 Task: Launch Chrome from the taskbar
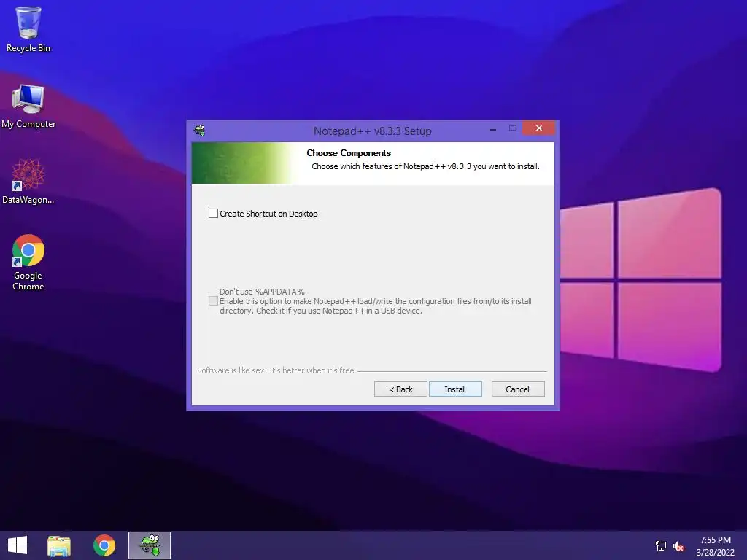(104, 545)
